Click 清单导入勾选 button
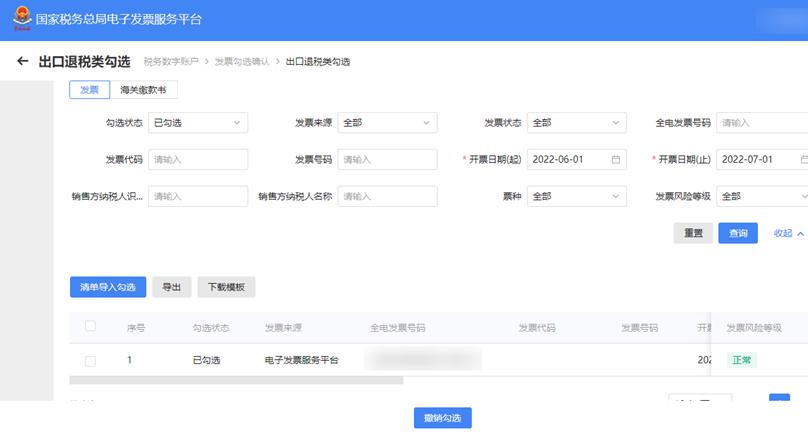 108,287
